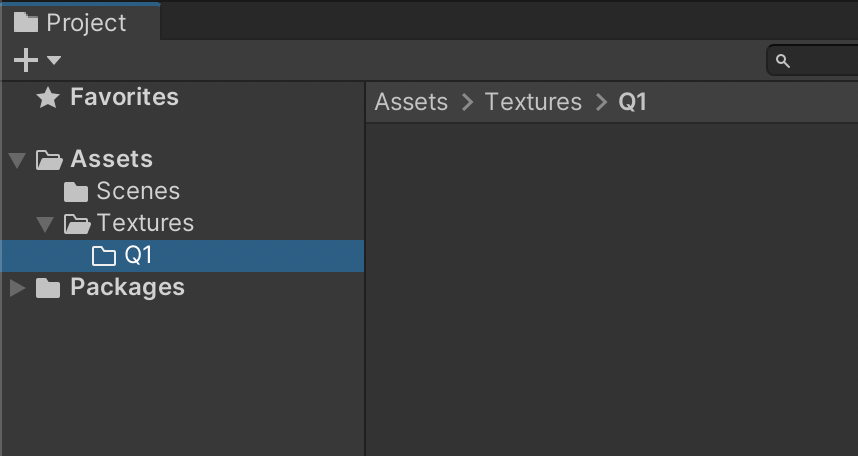Go to Assets in the breadcrumb path
858x456 pixels.
[411, 102]
